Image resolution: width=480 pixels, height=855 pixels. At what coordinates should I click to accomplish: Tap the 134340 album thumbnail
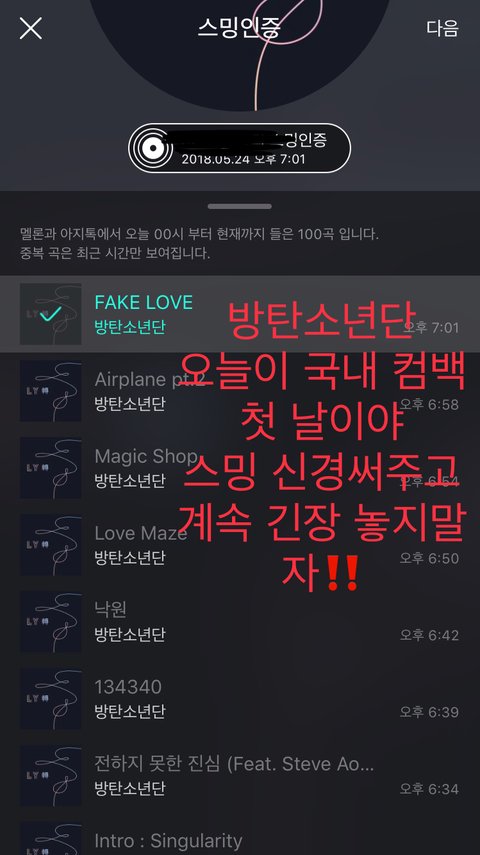(x=51, y=699)
